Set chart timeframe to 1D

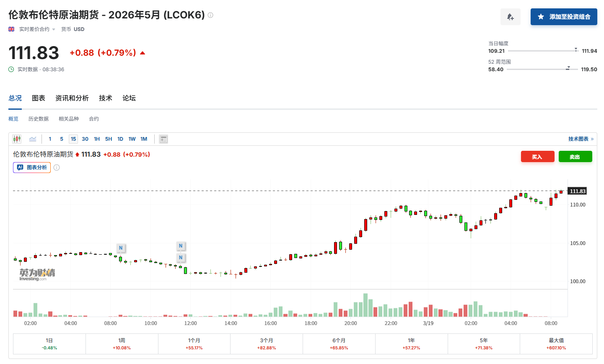[x=120, y=139]
